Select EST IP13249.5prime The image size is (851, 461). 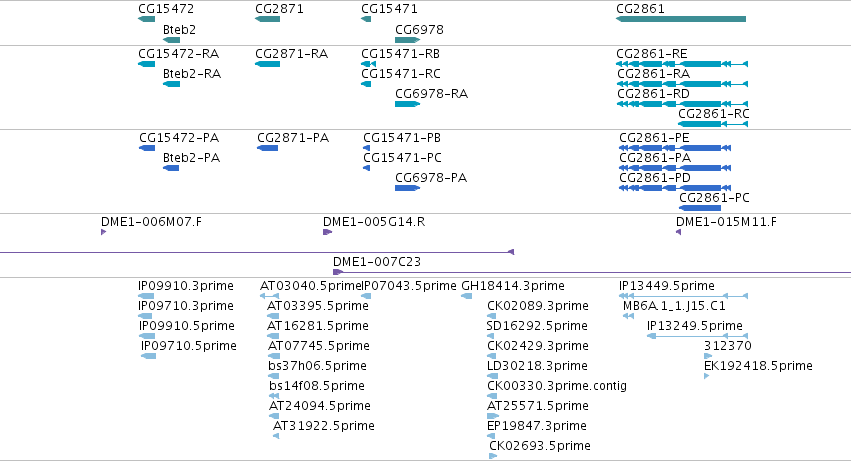point(698,337)
